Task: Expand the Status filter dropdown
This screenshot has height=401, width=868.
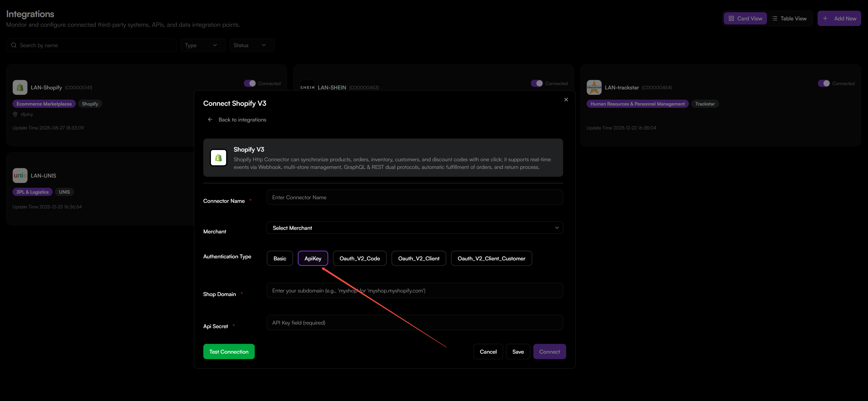Action: 251,45
